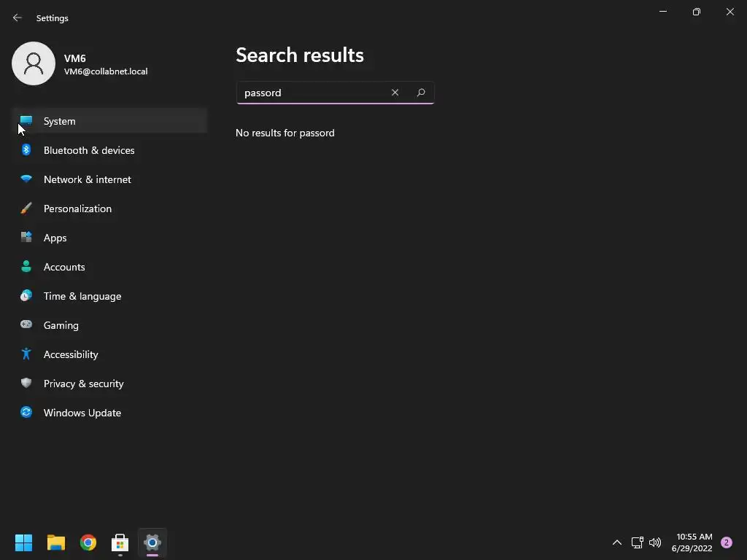Screen dimensions: 747x560
Task: Launch Google Chrome from taskbar
Action: pos(88,542)
